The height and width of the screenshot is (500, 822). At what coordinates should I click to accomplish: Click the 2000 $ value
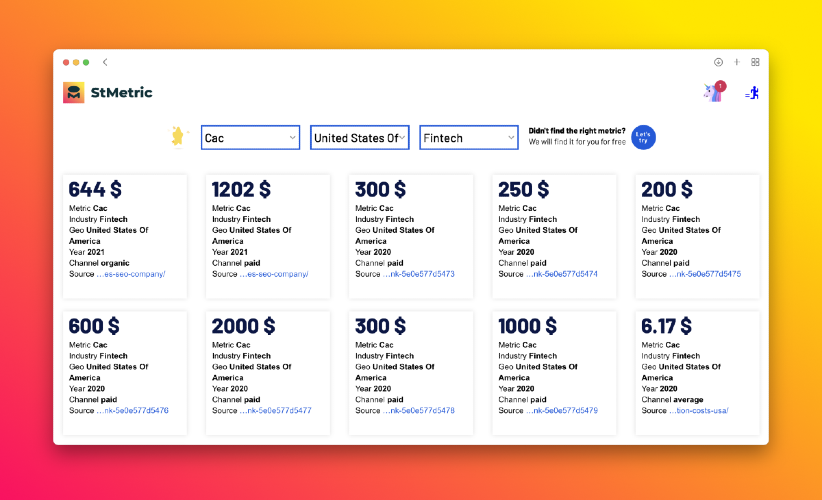coord(244,326)
